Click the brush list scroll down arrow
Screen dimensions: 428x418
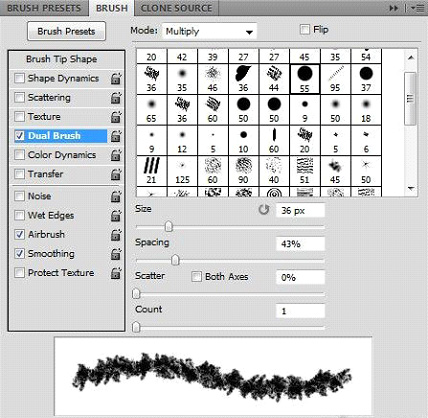point(411,189)
